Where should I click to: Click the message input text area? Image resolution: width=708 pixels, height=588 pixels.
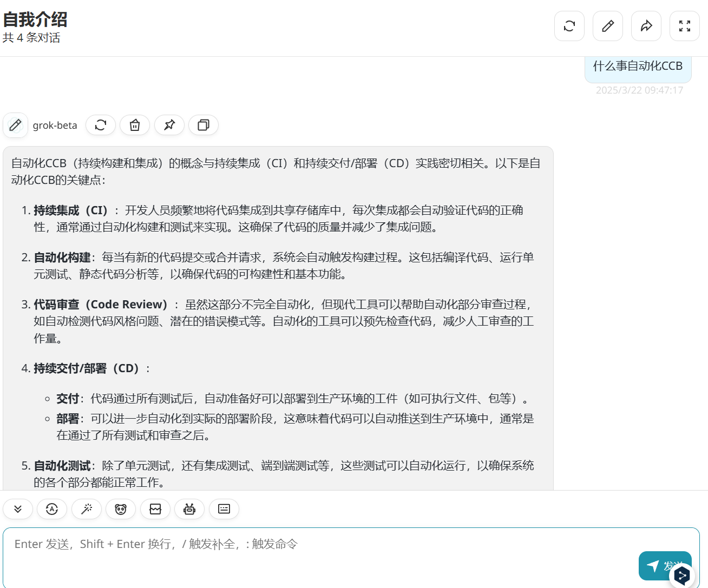coord(325,557)
